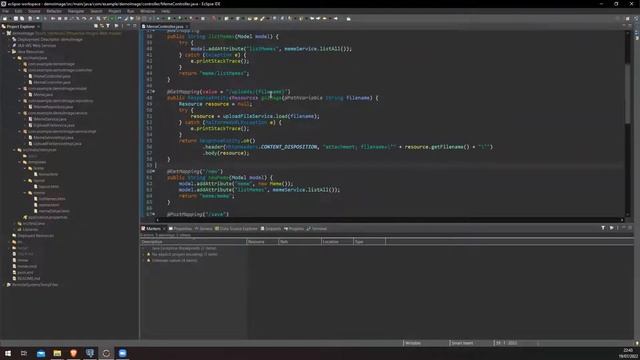Image resolution: width=640 pixels, height=360 pixels.
Task: Open Project Explorer view menu dots
Action: 122,26
